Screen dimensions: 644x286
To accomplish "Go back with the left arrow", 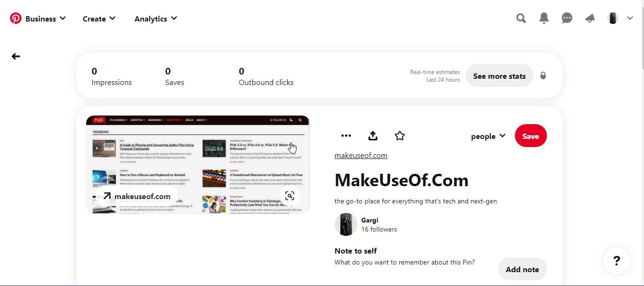I will [16, 56].
